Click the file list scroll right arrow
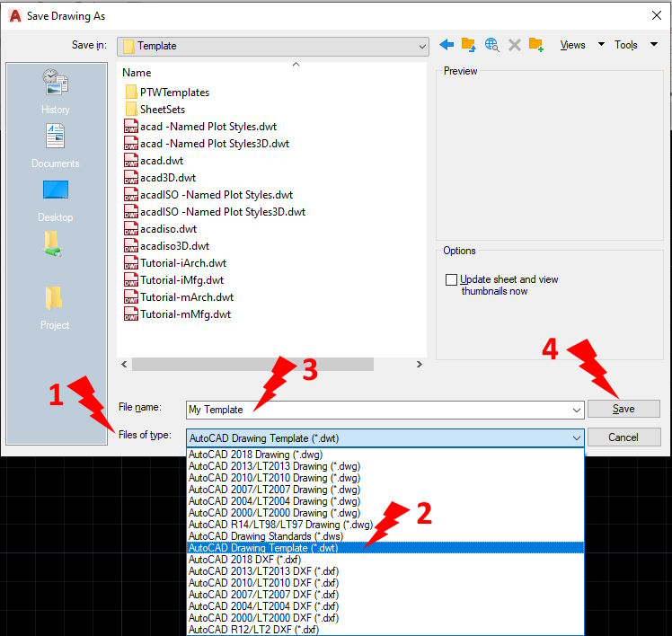 click(x=420, y=365)
